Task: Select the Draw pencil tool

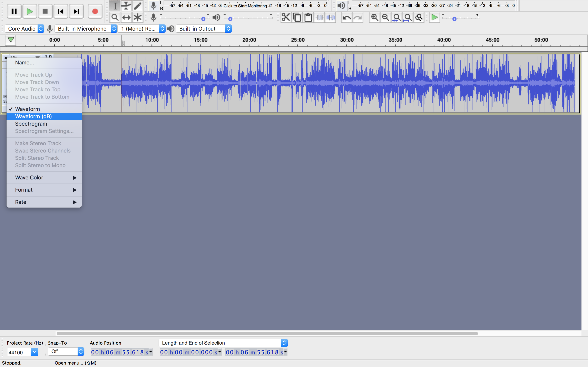Action: [x=138, y=6]
